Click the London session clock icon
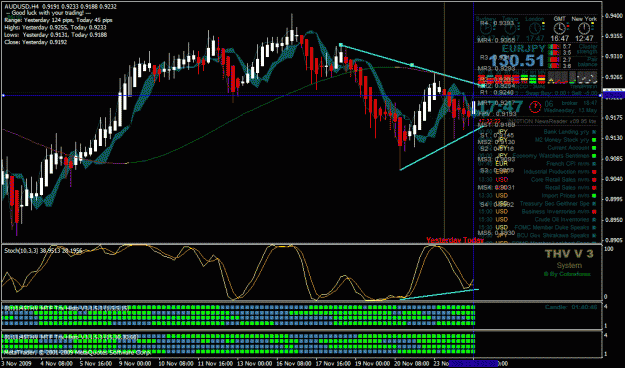This screenshot has width=625, height=368. pyautogui.click(x=535, y=28)
